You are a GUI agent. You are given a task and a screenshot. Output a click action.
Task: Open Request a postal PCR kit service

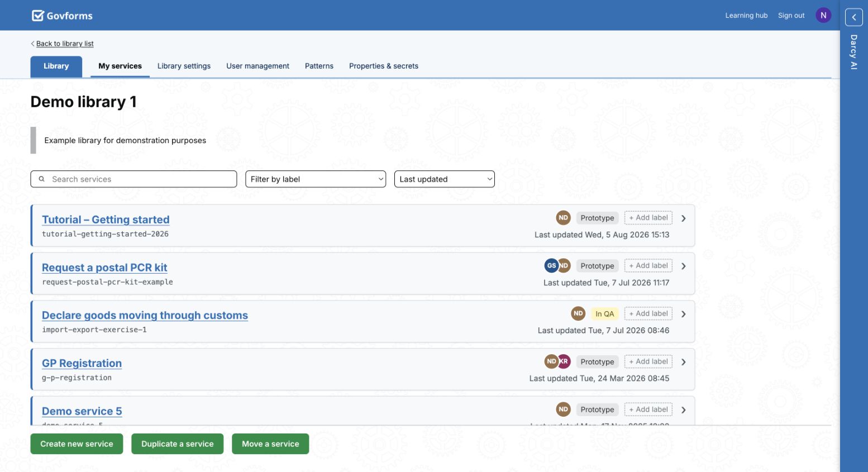pos(104,268)
